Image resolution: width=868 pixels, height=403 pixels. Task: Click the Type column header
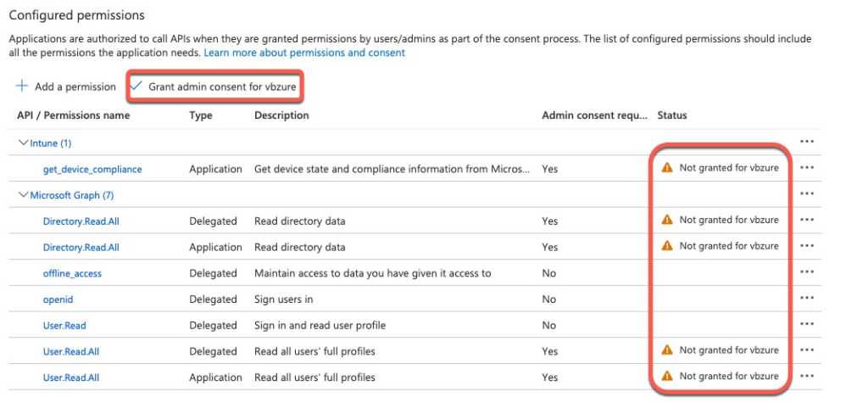[x=201, y=115]
